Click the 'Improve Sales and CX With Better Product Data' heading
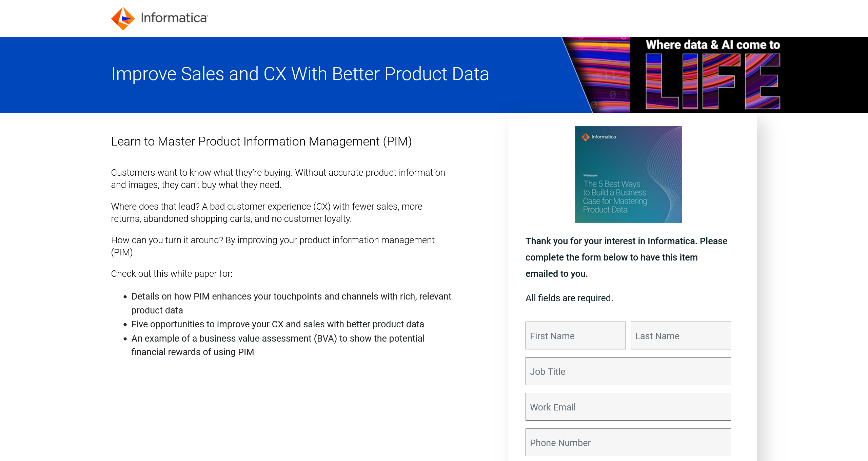Screen dimensions: 868x461 (x=300, y=74)
